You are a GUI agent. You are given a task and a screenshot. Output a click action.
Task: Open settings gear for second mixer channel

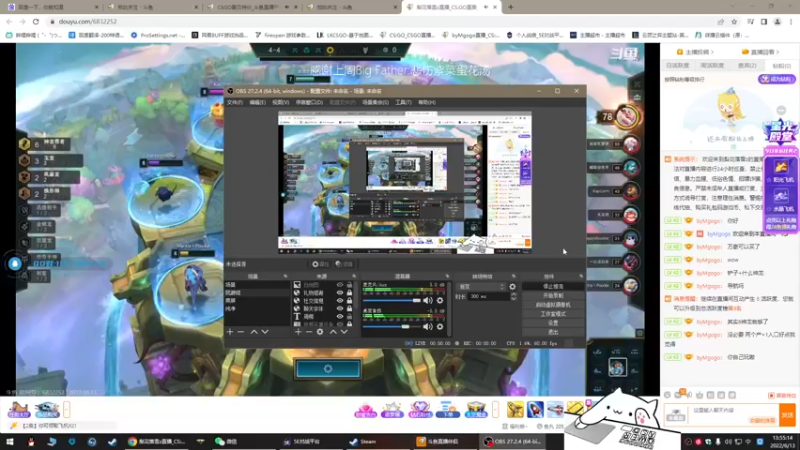[x=440, y=327]
